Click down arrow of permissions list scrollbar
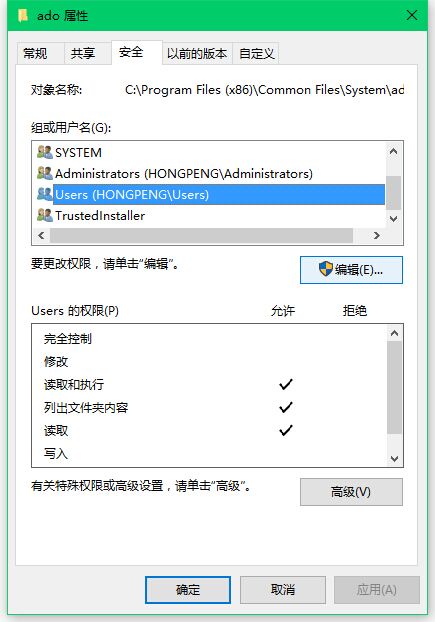 point(394,459)
